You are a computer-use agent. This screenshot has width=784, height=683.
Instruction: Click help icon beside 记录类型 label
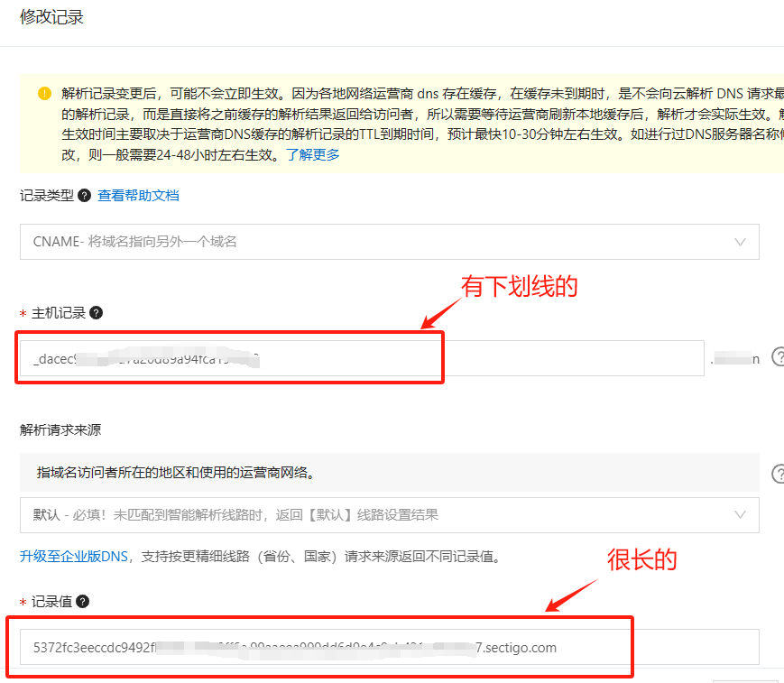[x=84, y=196]
